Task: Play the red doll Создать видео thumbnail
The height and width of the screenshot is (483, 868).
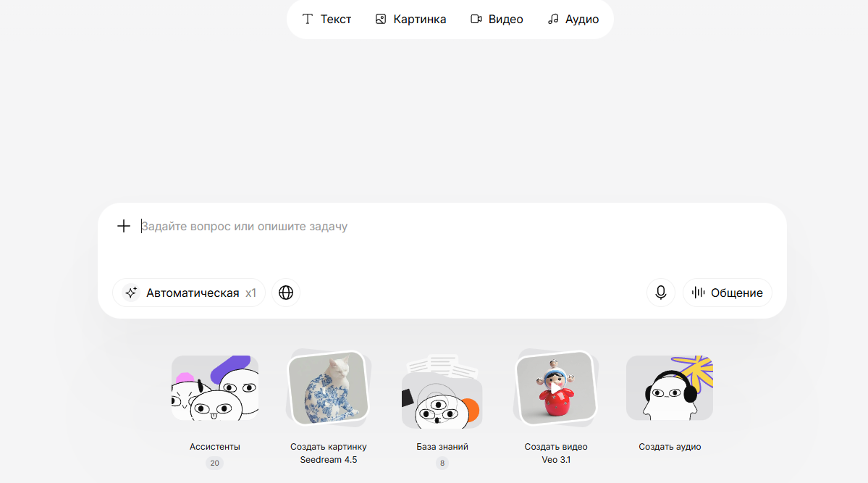Action: click(555, 387)
